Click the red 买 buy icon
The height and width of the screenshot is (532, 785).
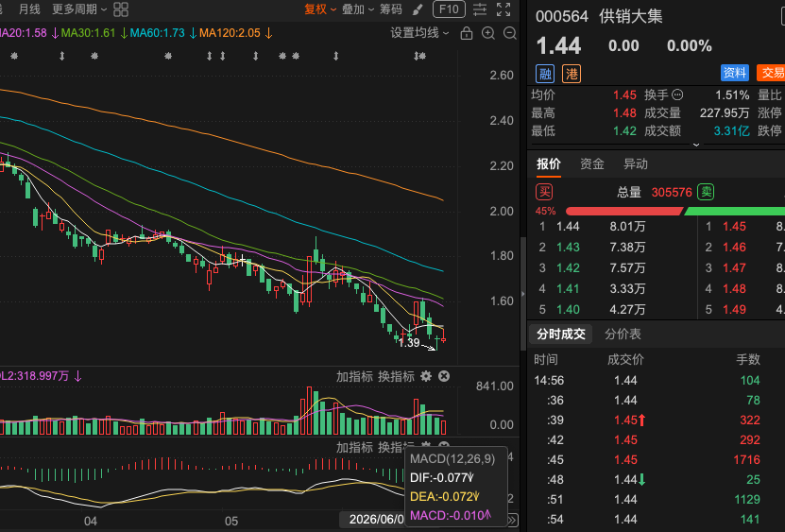point(544,192)
